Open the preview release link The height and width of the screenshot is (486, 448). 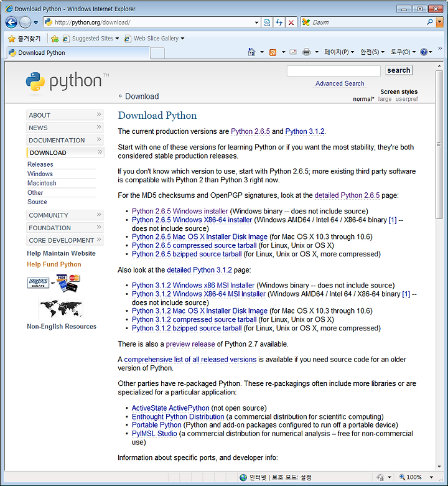190,344
